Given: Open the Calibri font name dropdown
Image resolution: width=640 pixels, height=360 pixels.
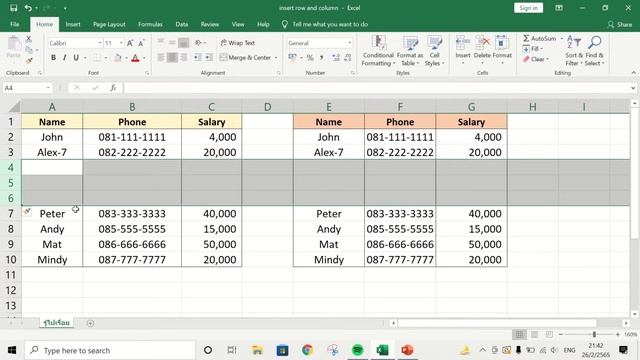Looking at the screenshot, I should [x=100, y=43].
